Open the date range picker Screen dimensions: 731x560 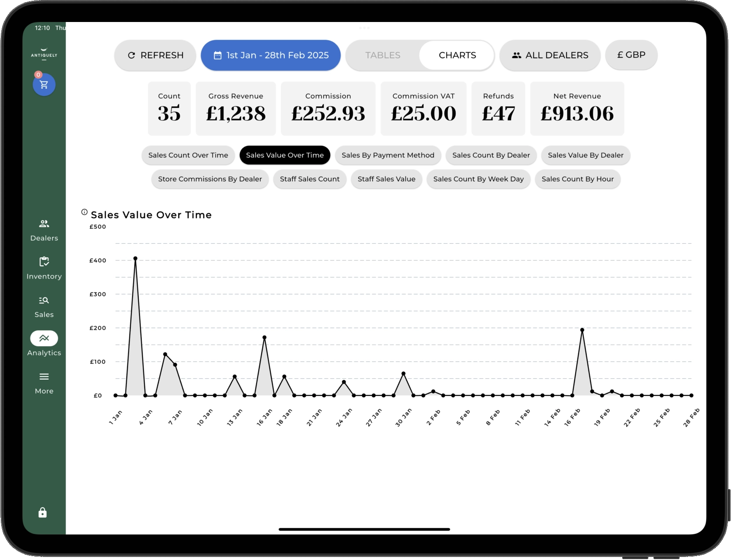click(271, 55)
